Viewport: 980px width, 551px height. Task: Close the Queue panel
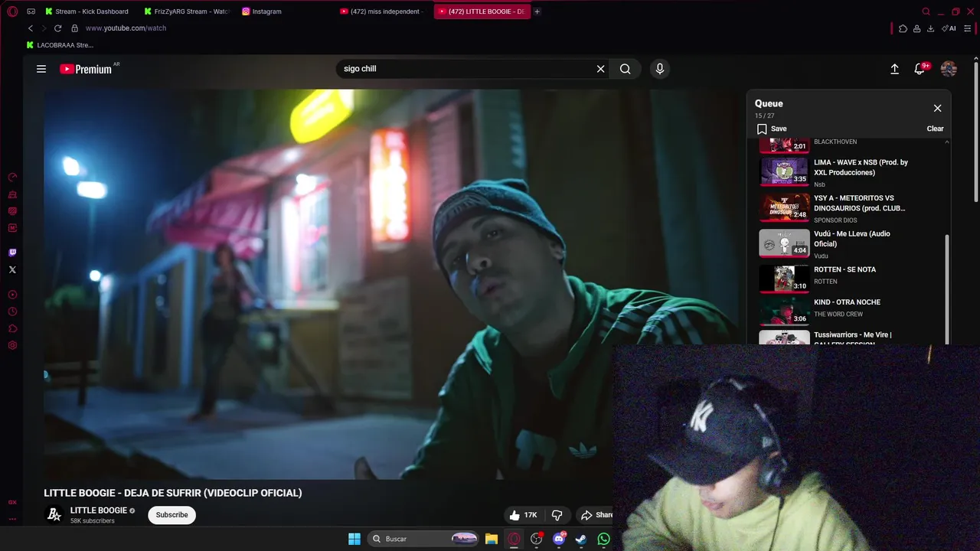[x=937, y=108]
